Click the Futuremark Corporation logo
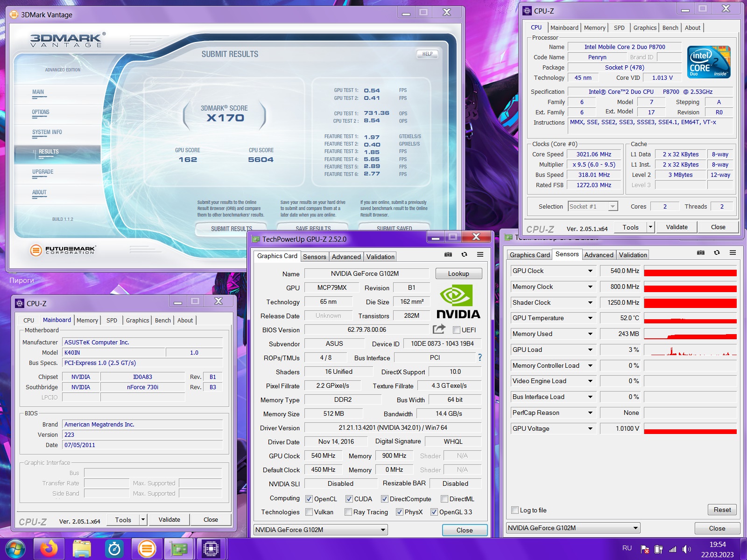This screenshot has height=560, width=747. tap(63, 250)
